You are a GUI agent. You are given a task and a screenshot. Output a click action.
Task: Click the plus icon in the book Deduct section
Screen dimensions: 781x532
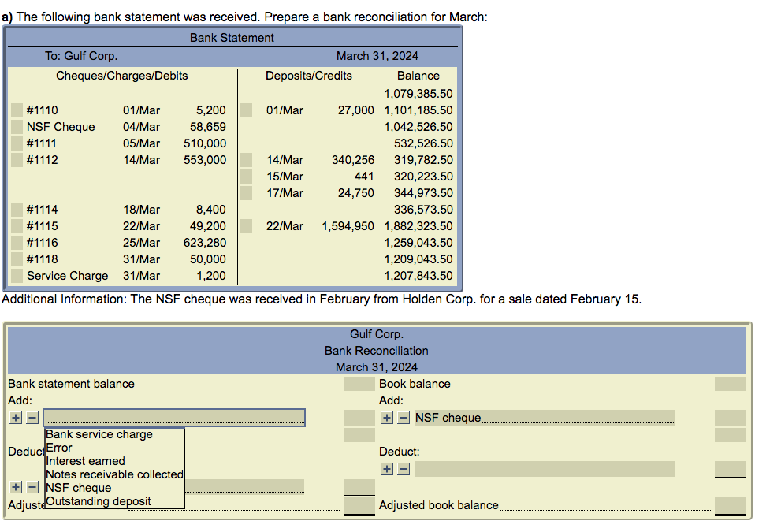(387, 468)
